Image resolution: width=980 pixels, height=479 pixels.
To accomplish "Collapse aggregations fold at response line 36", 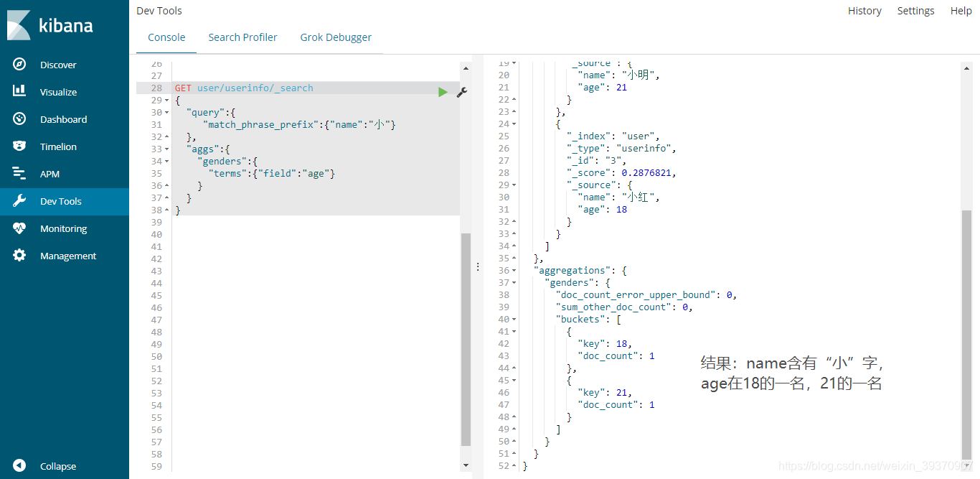I will [514, 270].
